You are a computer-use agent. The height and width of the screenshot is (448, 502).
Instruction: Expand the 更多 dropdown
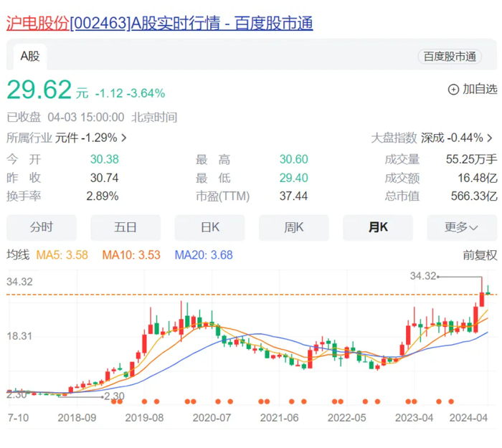[x=462, y=227]
